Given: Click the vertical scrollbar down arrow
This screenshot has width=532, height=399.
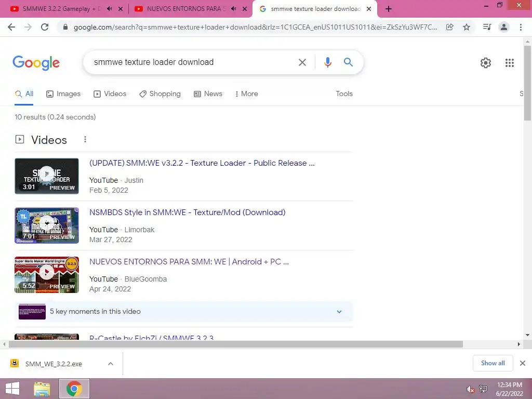Looking at the screenshot, I should 527,335.
